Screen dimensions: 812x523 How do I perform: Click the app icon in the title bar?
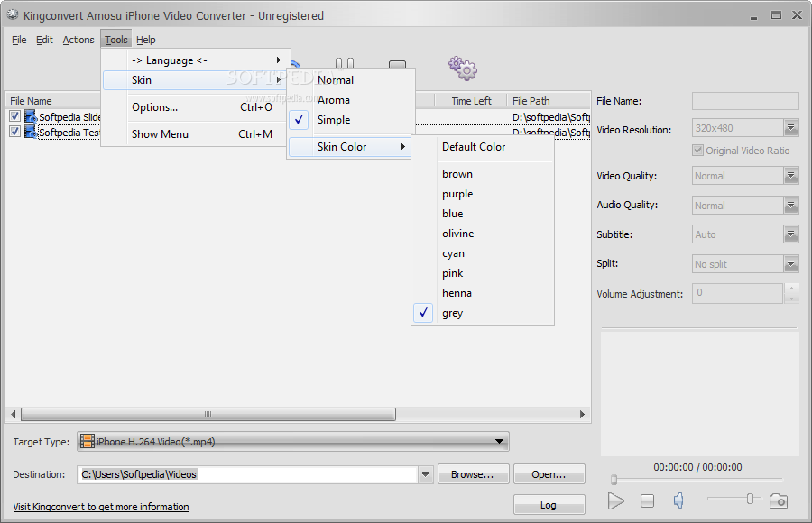[x=13, y=15]
